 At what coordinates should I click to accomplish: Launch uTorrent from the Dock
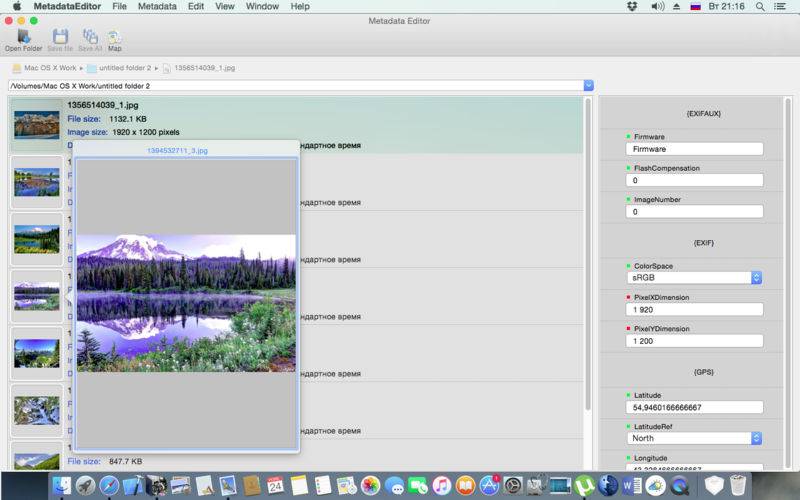(x=584, y=485)
